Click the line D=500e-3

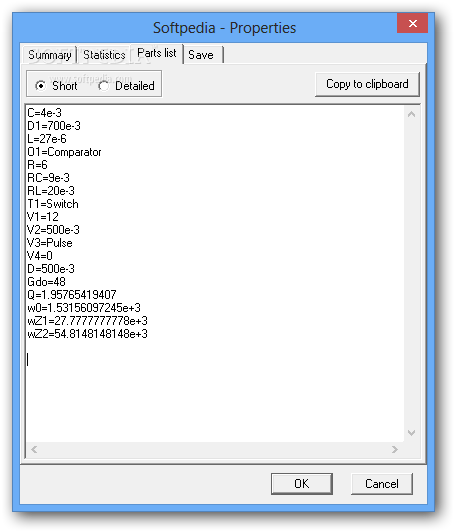point(51,269)
